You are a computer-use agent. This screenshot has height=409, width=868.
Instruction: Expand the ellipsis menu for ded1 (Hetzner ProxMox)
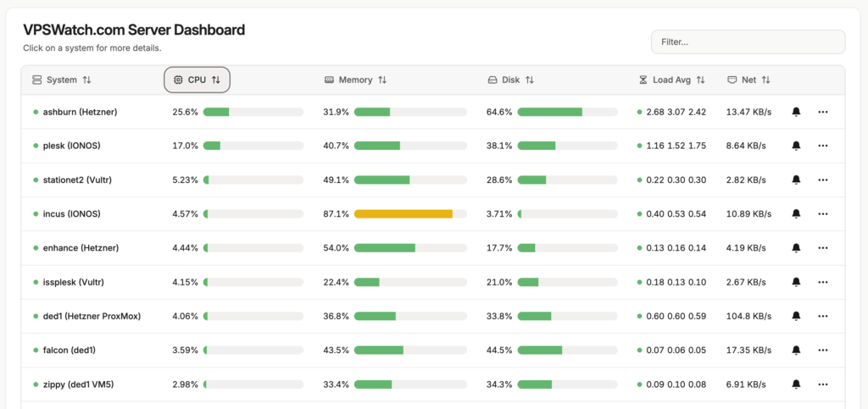tap(822, 316)
